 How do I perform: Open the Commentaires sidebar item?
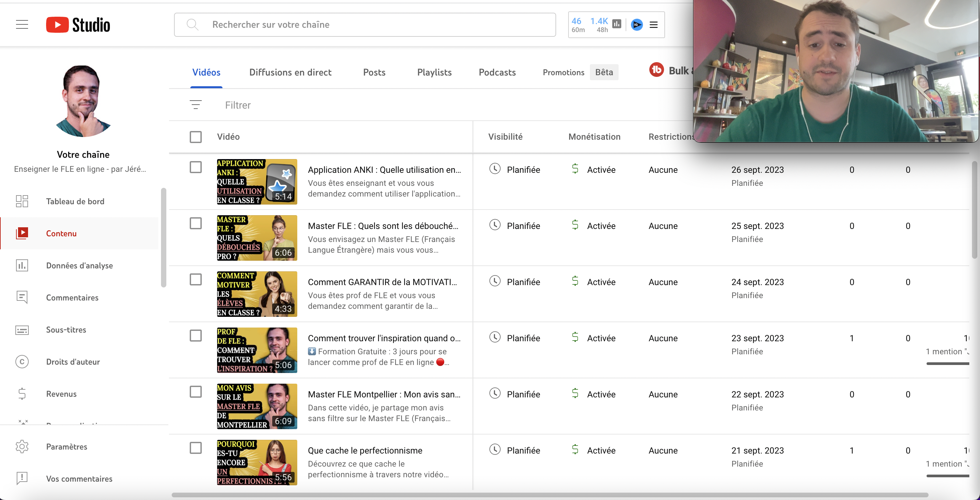[x=72, y=297]
